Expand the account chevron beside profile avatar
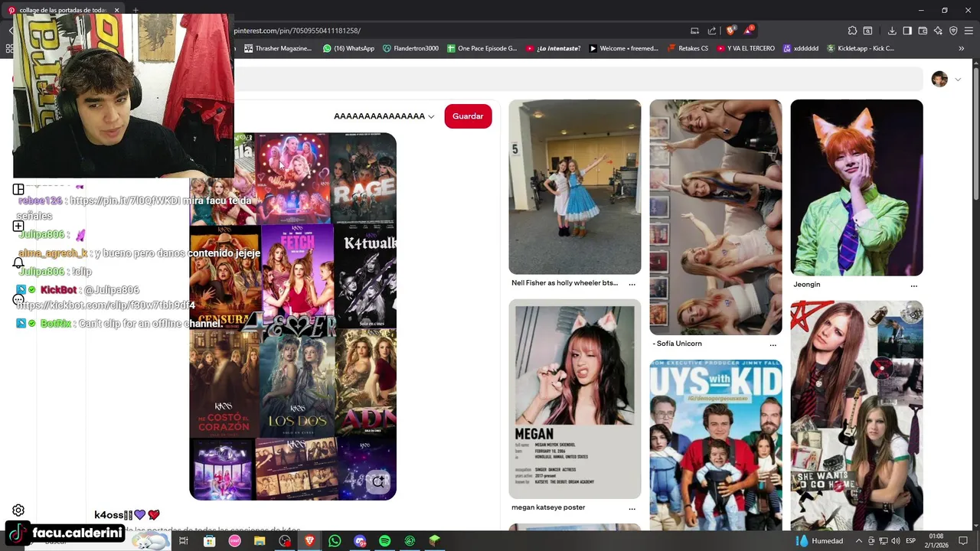980x551 pixels. (x=957, y=80)
